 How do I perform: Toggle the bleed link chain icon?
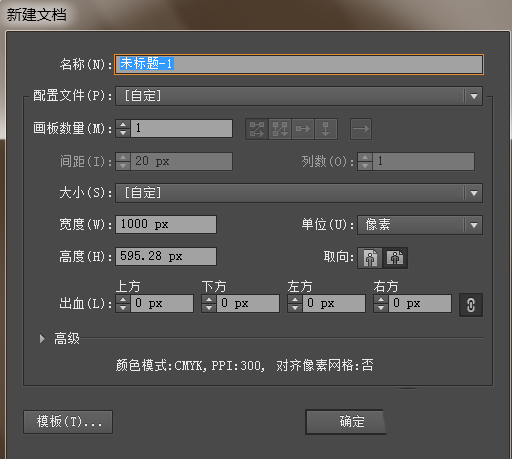pos(471,305)
